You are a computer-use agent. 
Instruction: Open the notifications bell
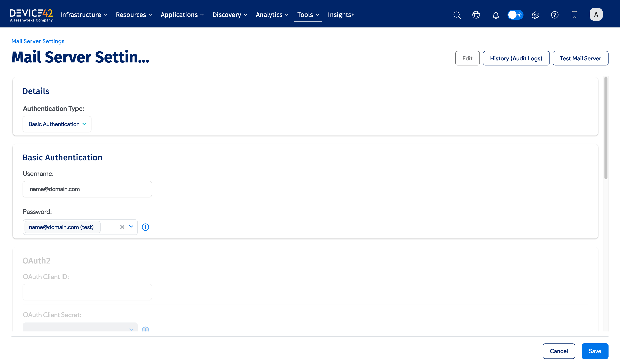click(x=495, y=15)
